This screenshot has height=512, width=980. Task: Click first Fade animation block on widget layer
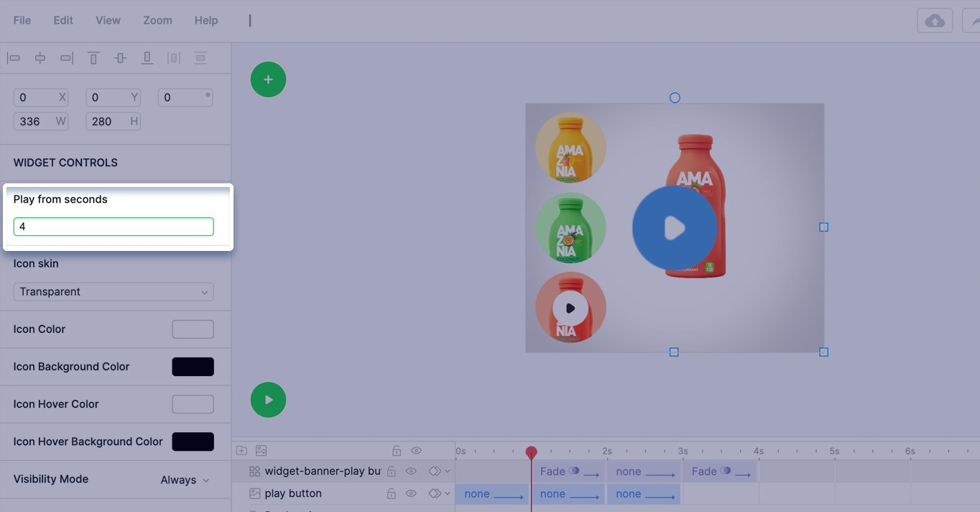(x=568, y=472)
